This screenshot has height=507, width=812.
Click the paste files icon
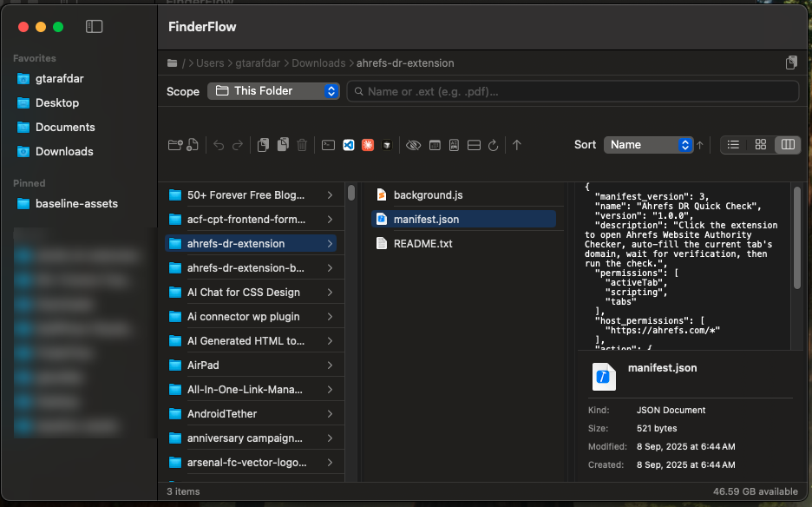283,145
